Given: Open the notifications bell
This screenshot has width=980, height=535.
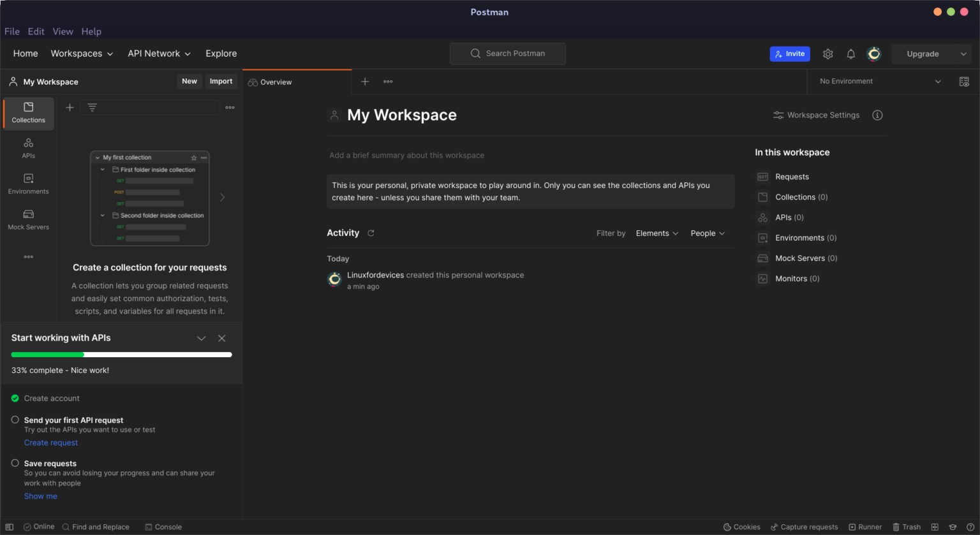Looking at the screenshot, I should pos(850,54).
